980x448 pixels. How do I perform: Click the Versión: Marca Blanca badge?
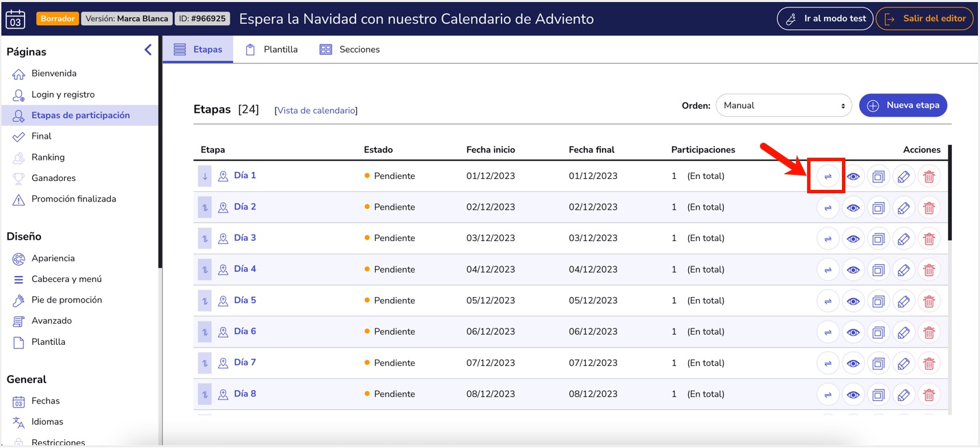tap(126, 19)
